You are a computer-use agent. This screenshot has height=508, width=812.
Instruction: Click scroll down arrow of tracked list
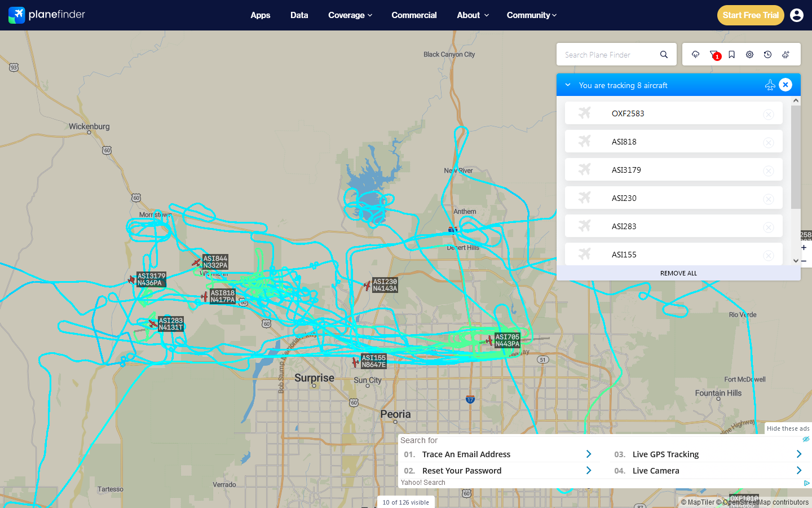(796, 261)
